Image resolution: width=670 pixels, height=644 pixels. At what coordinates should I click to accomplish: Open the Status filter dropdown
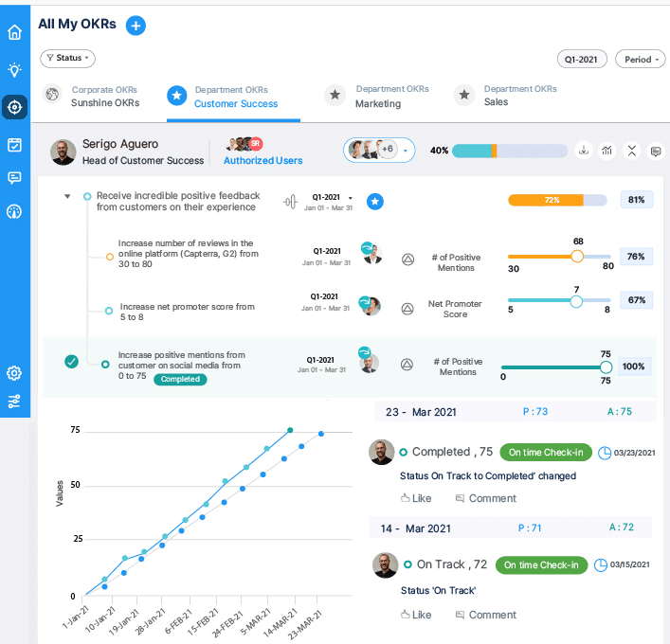point(67,58)
